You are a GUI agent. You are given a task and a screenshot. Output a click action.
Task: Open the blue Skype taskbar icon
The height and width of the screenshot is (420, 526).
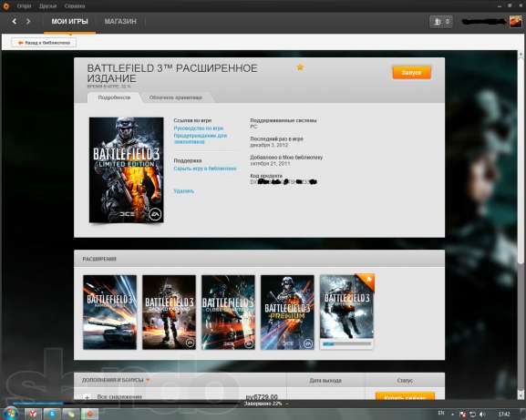point(52,414)
